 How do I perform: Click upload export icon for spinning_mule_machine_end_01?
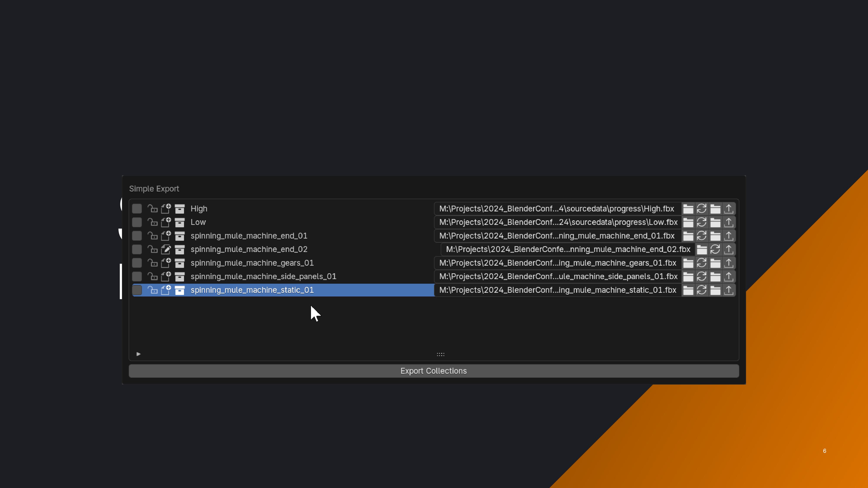(728, 236)
